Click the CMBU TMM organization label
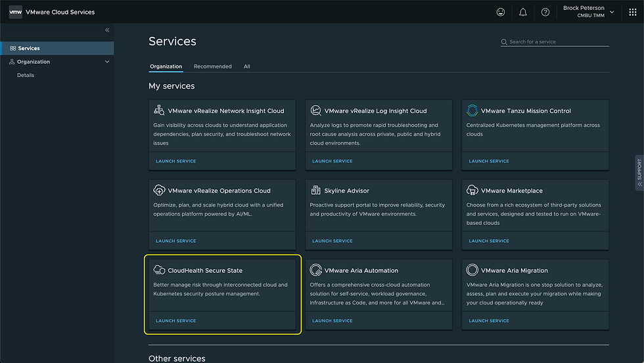This screenshot has height=363, width=644. tap(591, 16)
